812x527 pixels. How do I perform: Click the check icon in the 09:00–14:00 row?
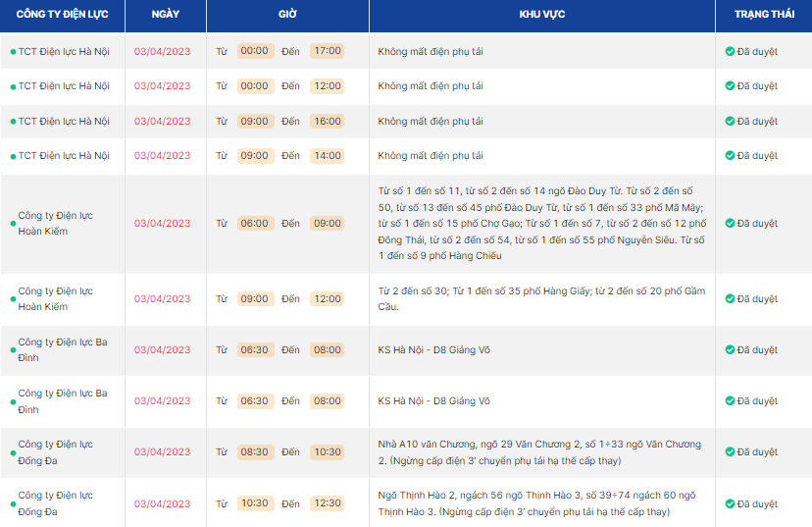(x=730, y=155)
